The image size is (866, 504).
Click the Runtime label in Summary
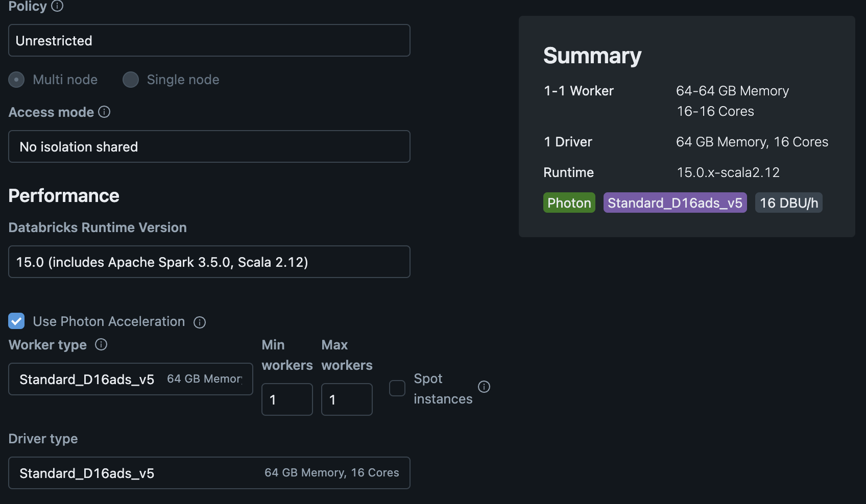pos(568,172)
